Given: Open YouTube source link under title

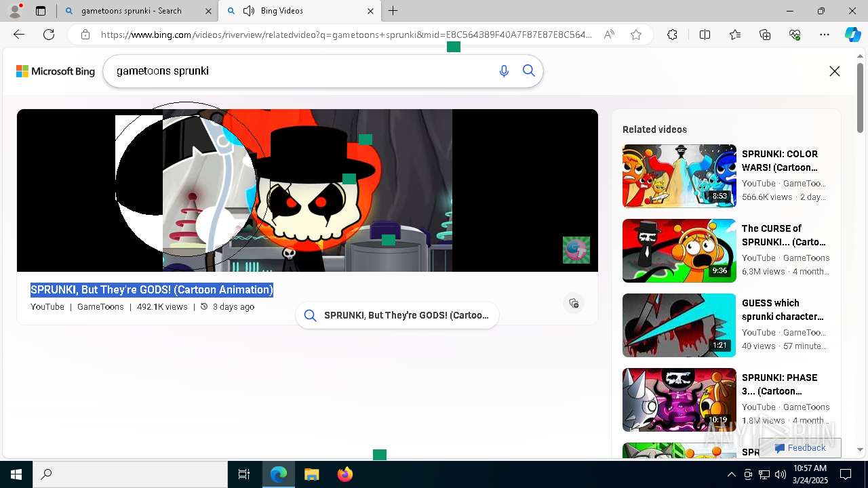Looking at the screenshot, I should (47, 307).
